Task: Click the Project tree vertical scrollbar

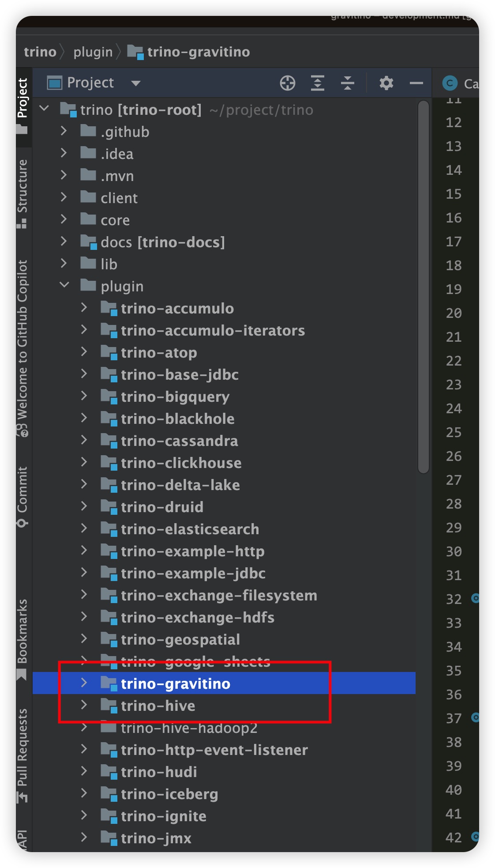Action: pos(424,287)
